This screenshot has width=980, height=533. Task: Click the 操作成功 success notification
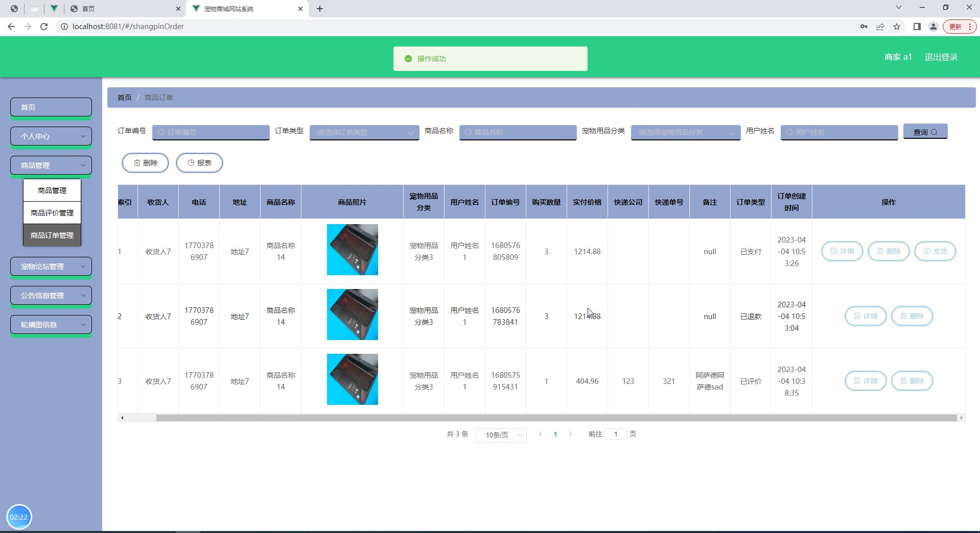pos(491,59)
